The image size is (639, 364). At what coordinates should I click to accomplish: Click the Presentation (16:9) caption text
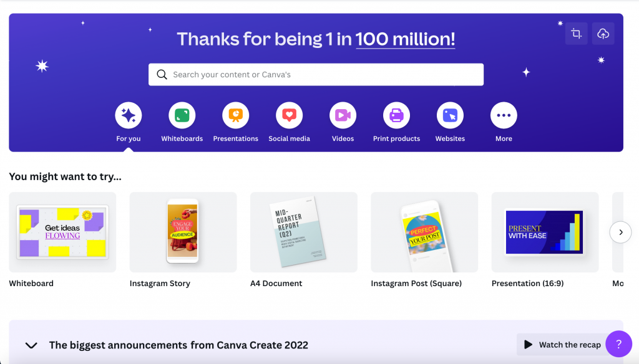click(527, 284)
